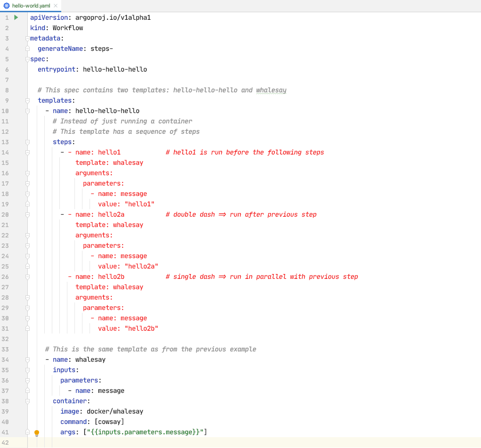
Task: Collapse the hello2a arguments fold region
Action: click(27, 235)
